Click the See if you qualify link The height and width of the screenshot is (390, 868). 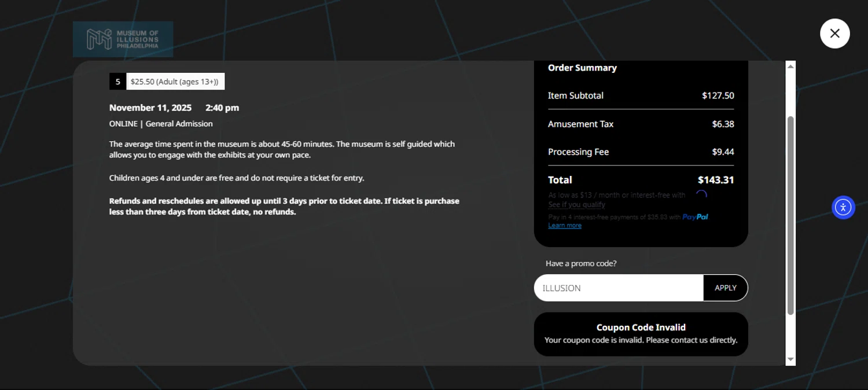pos(577,205)
